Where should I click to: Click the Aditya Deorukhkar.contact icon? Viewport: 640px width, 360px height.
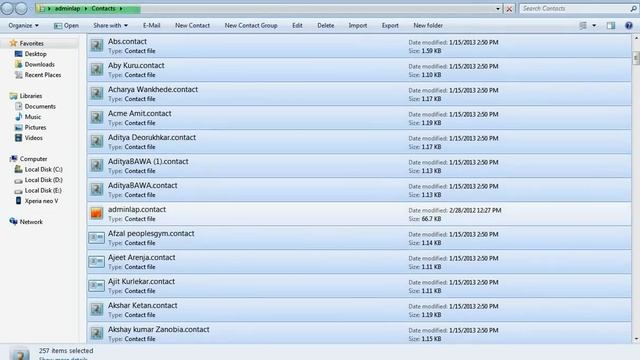tap(97, 141)
